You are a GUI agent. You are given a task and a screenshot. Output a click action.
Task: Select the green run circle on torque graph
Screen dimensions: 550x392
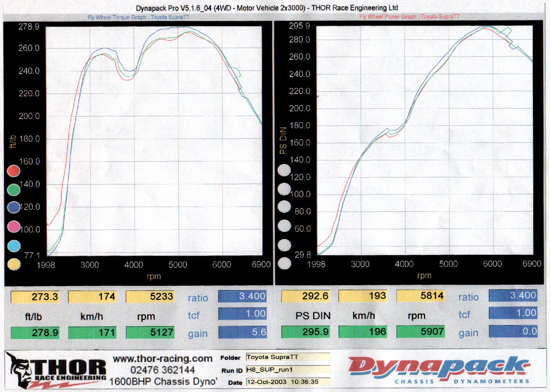click(x=13, y=190)
